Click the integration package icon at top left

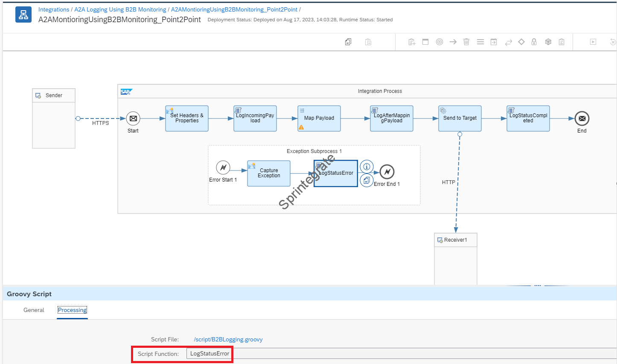point(23,14)
